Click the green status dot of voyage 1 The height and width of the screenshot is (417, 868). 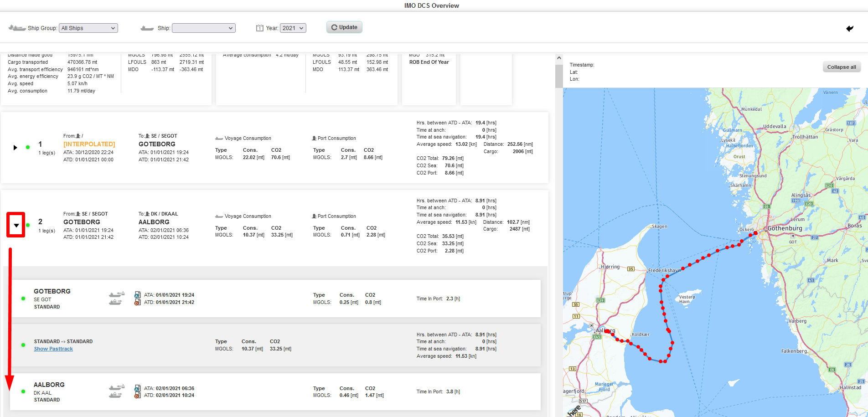[x=28, y=147]
